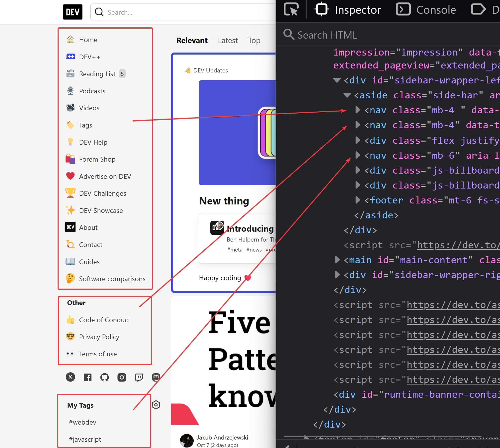This screenshot has height=448, width=500.
Task: Expand the main-content node
Action: click(337, 260)
